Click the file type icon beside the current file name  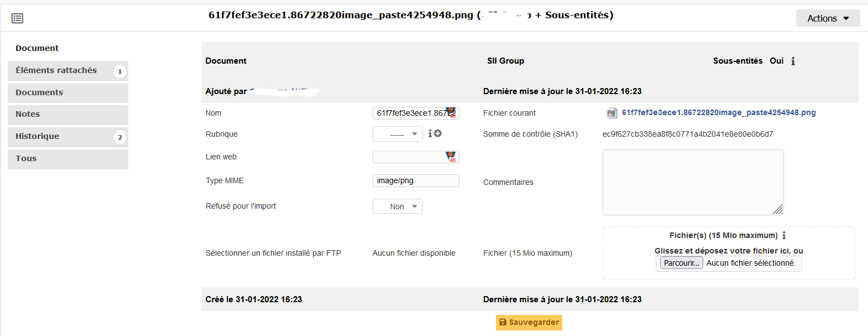[611, 112]
